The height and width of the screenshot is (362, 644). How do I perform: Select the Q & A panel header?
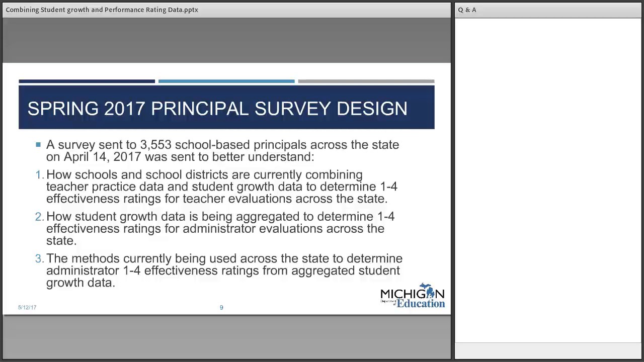pos(548,10)
